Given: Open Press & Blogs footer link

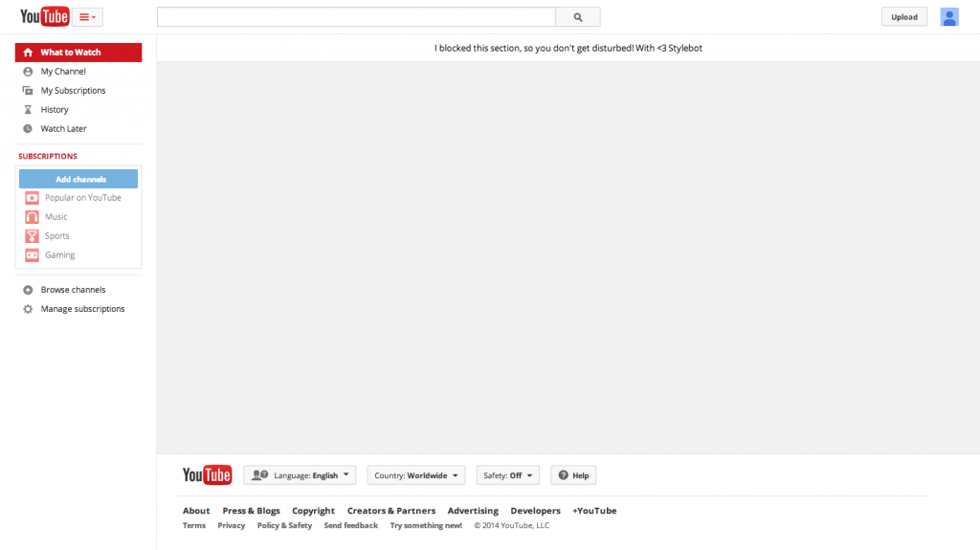Looking at the screenshot, I should coord(252,511).
